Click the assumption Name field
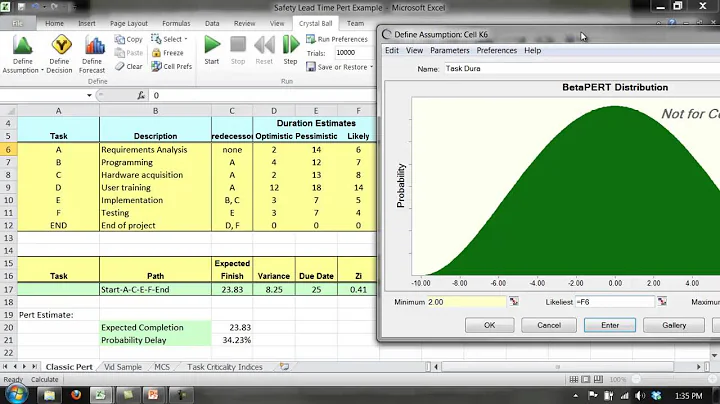 [x=582, y=68]
